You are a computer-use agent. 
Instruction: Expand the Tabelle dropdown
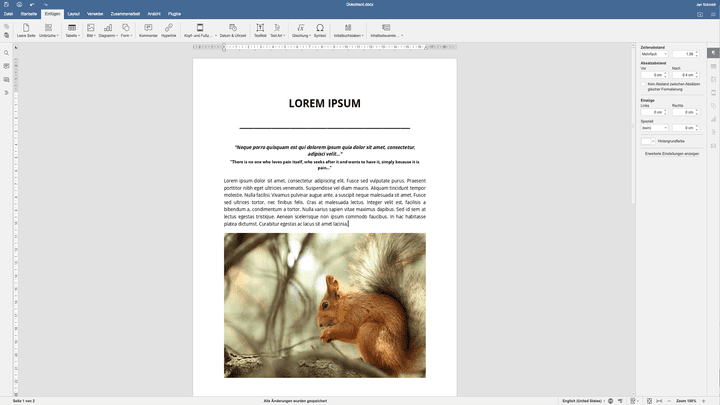point(73,35)
